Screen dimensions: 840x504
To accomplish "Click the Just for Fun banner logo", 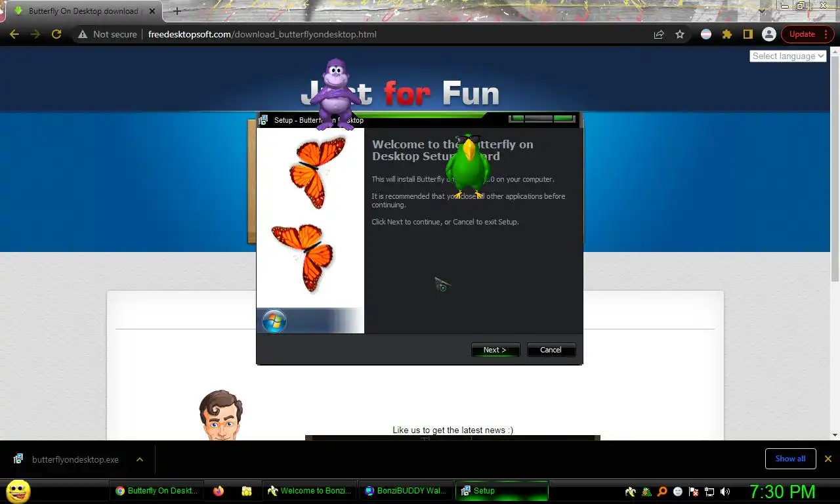I will 400,93.
